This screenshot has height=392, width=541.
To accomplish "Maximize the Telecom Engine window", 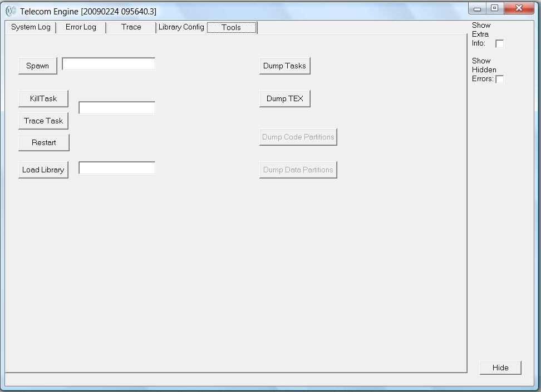I will pos(494,8).
